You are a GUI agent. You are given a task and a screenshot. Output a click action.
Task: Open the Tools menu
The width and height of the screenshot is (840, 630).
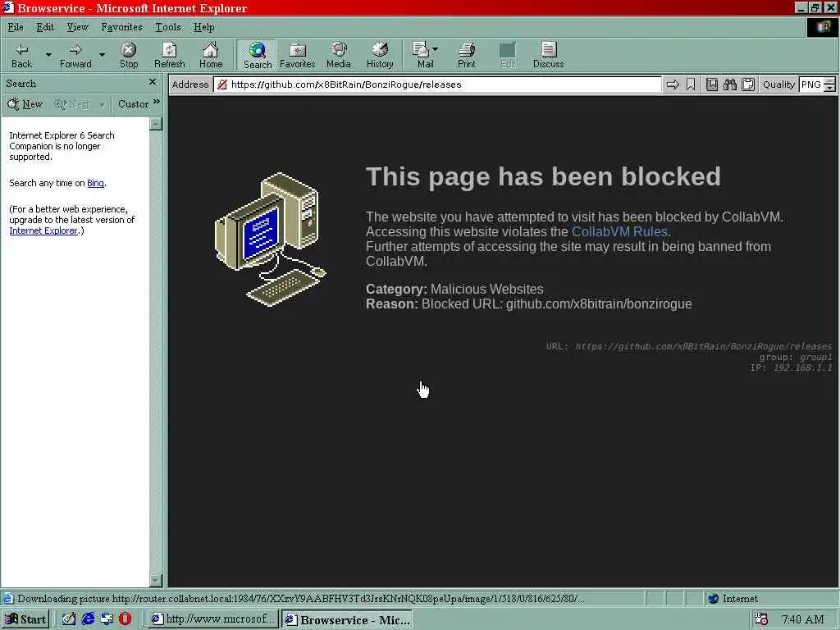pyautogui.click(x=167, y=27)
